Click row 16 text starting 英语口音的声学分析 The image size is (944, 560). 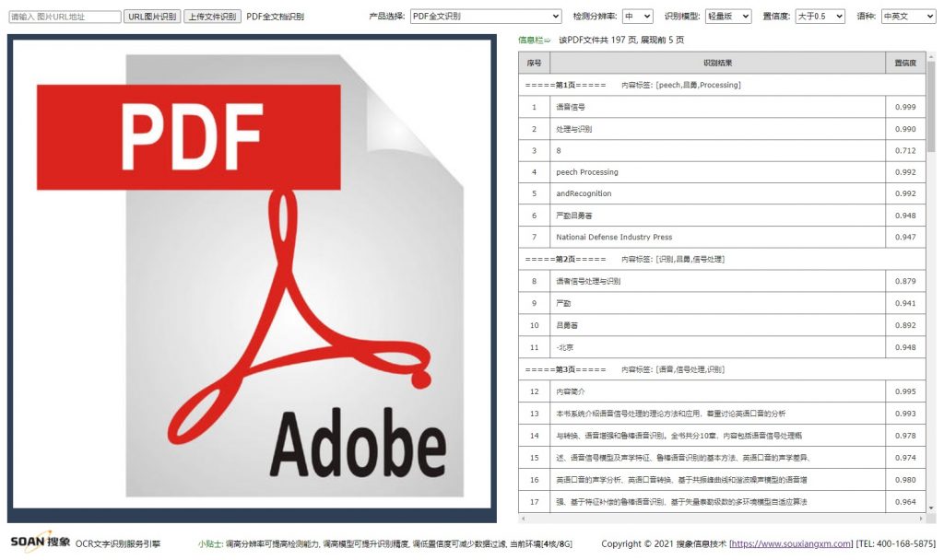(681, 479)
